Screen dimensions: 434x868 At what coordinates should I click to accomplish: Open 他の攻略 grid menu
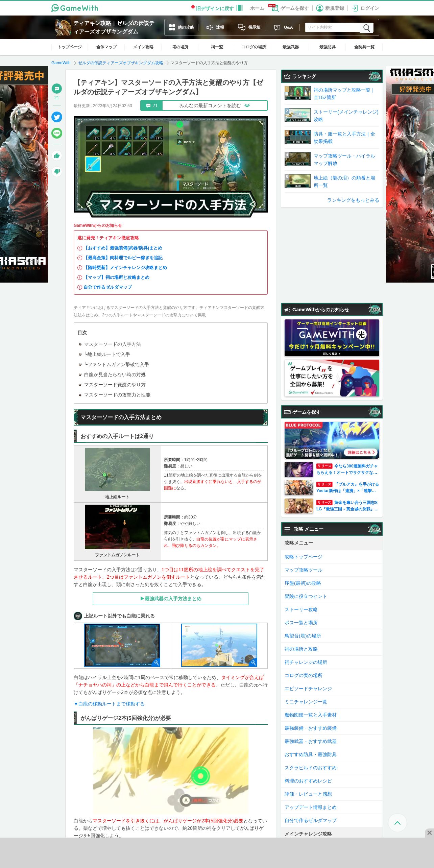click(181, 27)
